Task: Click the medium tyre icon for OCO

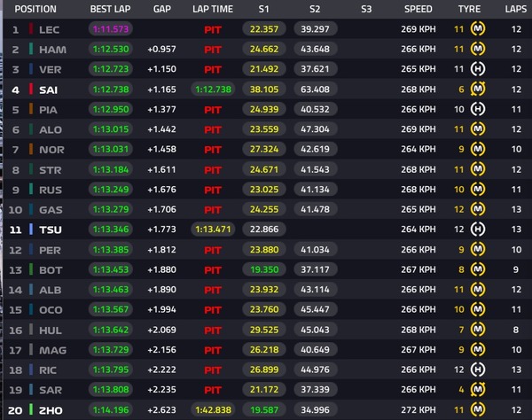Action: coord(478,309)
